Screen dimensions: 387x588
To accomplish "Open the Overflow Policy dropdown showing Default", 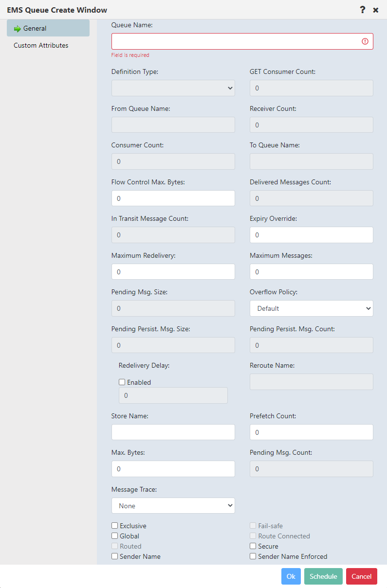I will 311,308.
